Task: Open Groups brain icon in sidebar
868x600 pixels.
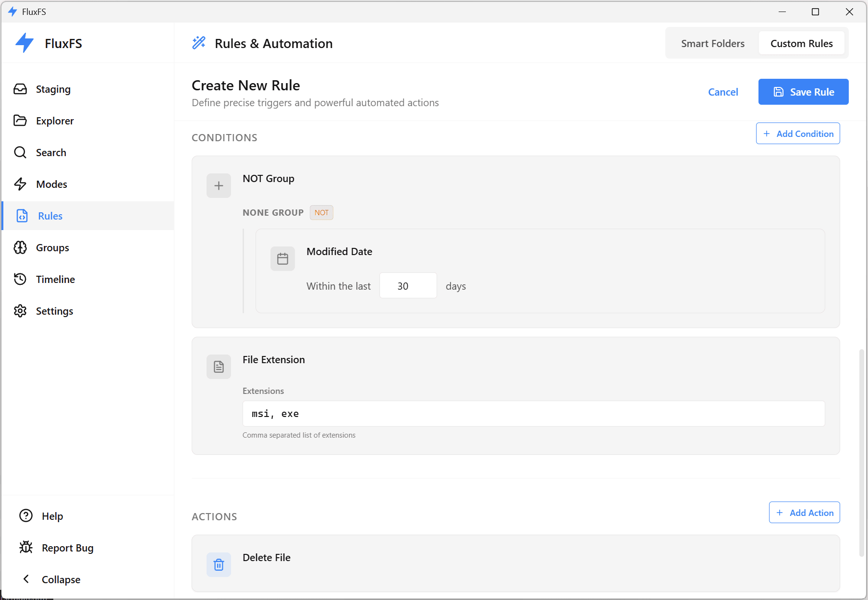Action: pyautogui.click(x=20, y=248)
